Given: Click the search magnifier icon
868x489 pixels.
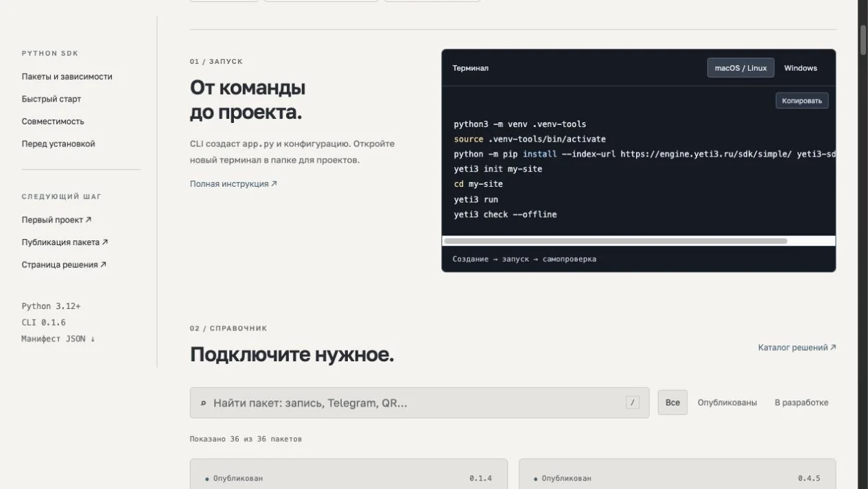Looking at the screenshot, I should point(203,403).
